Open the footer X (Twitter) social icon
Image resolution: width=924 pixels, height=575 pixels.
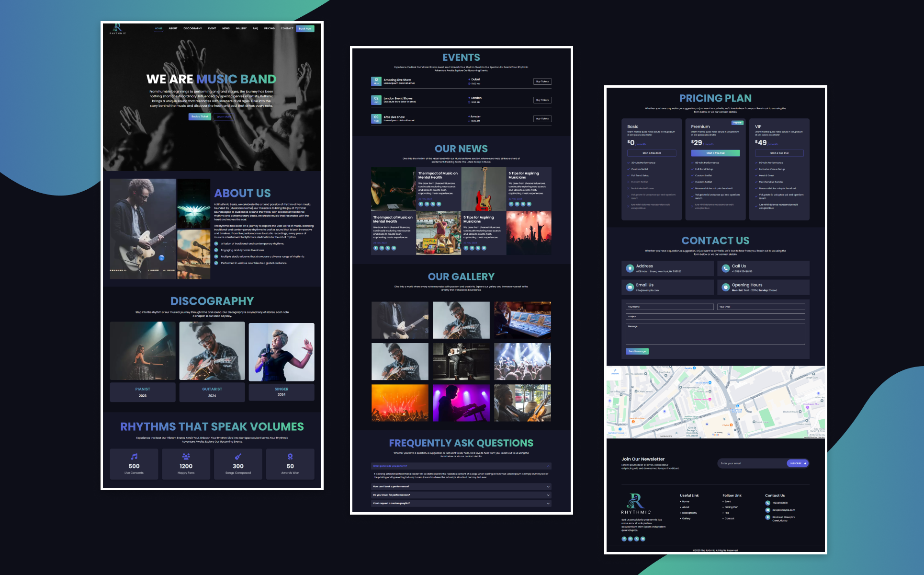point(636,539)
